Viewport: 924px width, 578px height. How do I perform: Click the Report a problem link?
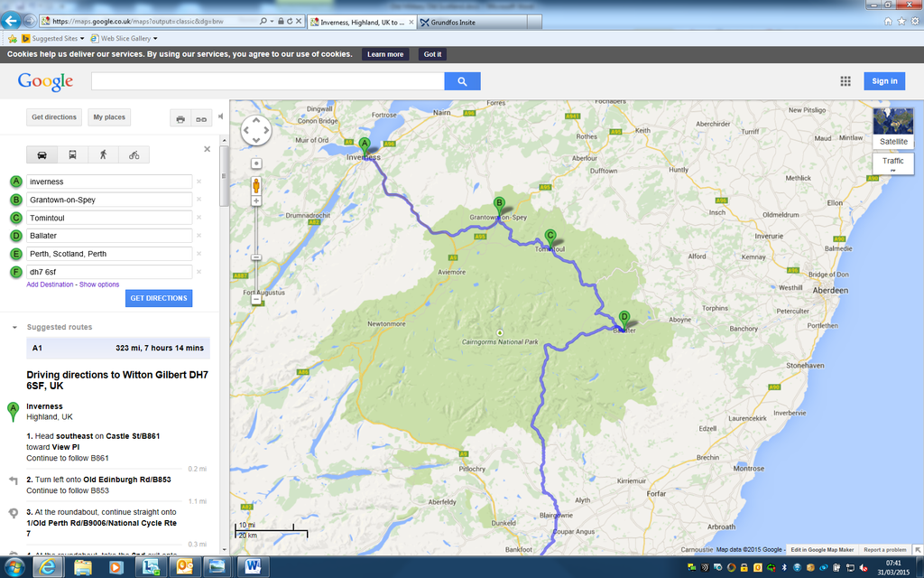coord(885,550)
